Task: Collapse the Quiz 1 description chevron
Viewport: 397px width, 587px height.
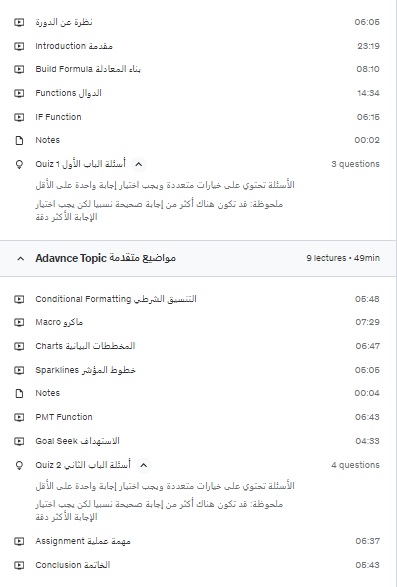Action: tap(139, 164)
